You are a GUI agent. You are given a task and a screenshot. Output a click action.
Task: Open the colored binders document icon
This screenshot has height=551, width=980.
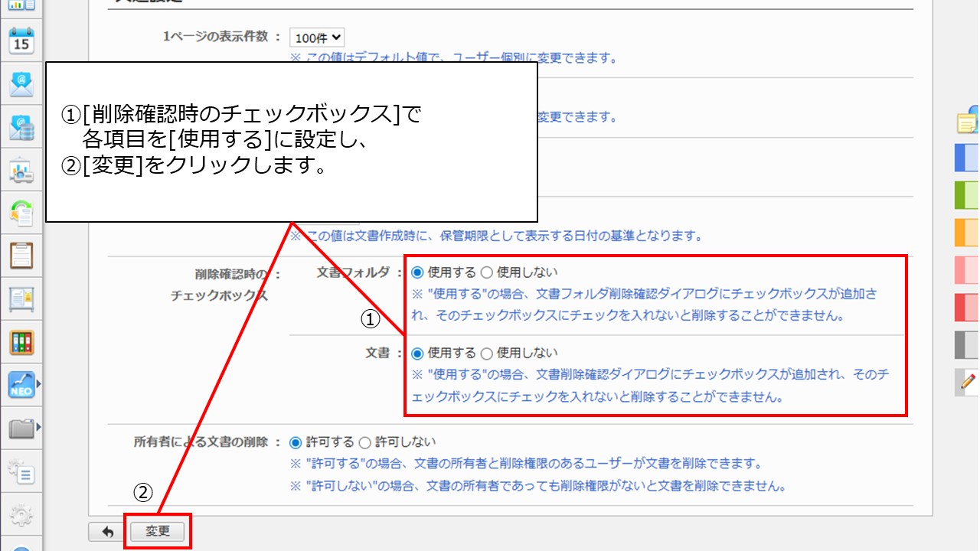(21, 342)
